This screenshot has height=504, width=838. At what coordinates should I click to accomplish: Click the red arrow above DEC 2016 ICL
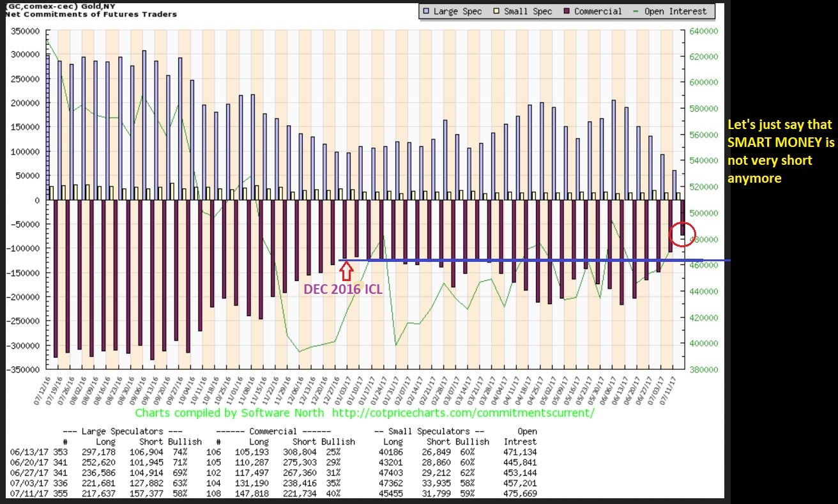(346, 271)
